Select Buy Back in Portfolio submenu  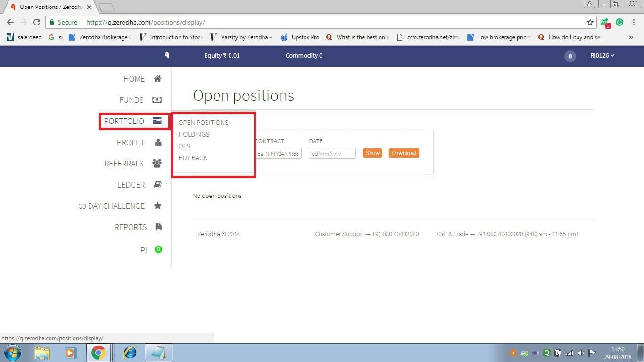[193, 158]
